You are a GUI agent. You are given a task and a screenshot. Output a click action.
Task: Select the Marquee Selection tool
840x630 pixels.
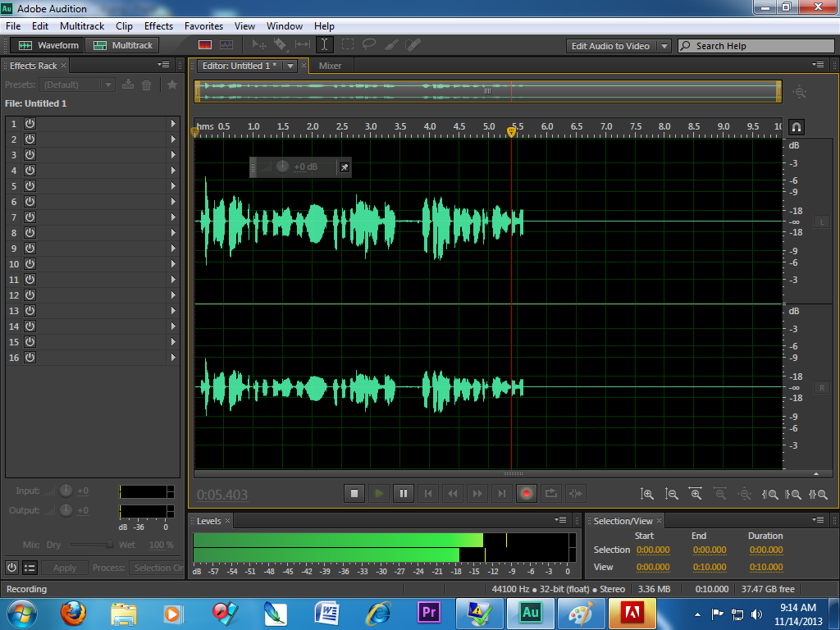[x=348, y=45]
